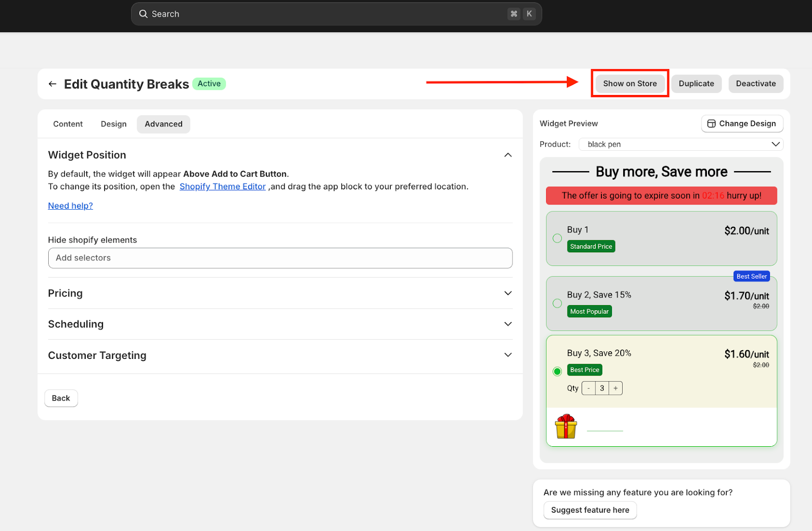Select the Buy 3, Save 20% radio option
812x531 pixels.
coord(557,371)
